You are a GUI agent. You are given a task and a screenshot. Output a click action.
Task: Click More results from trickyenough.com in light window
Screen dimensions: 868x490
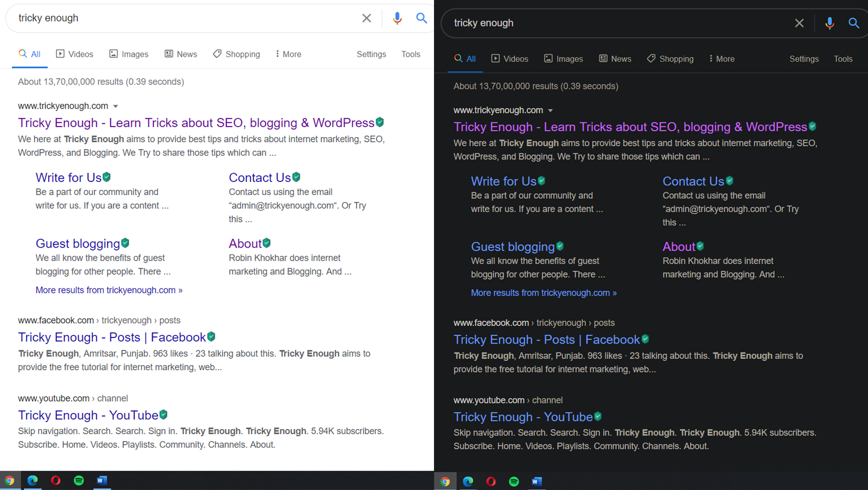pyautogui.click(x=109, y=290)
